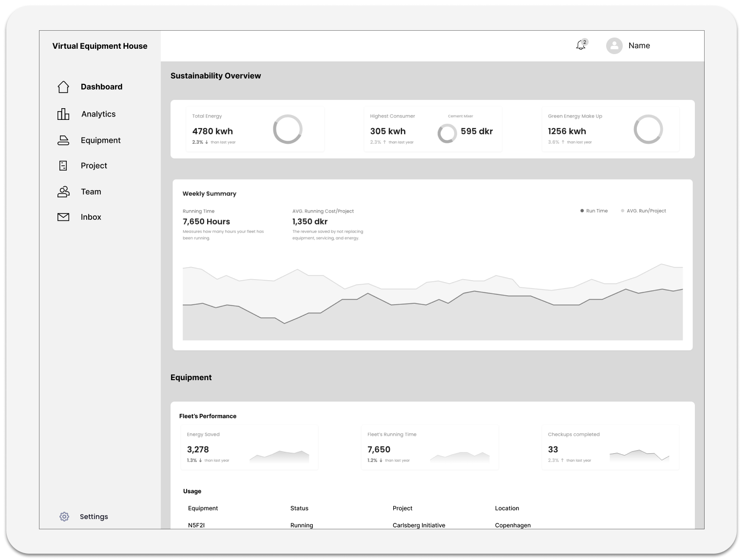The height and width of the screenshot is (560, 747).
Task: Click the Equipment sidebar icon
Action: coord(63,140)
